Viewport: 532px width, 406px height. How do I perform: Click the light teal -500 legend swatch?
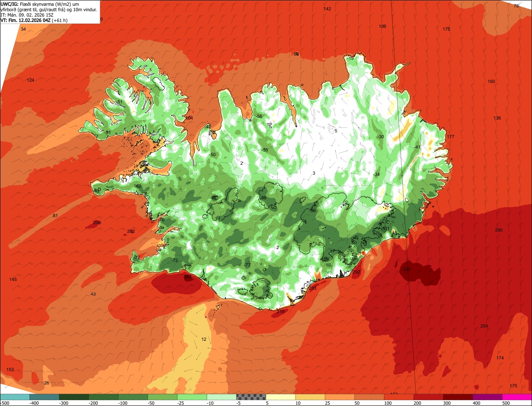(x=15, y=397)
